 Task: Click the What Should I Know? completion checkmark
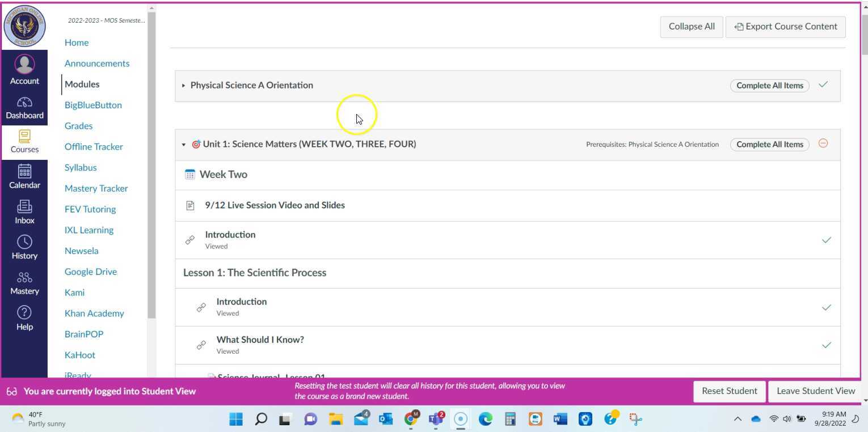826,345
